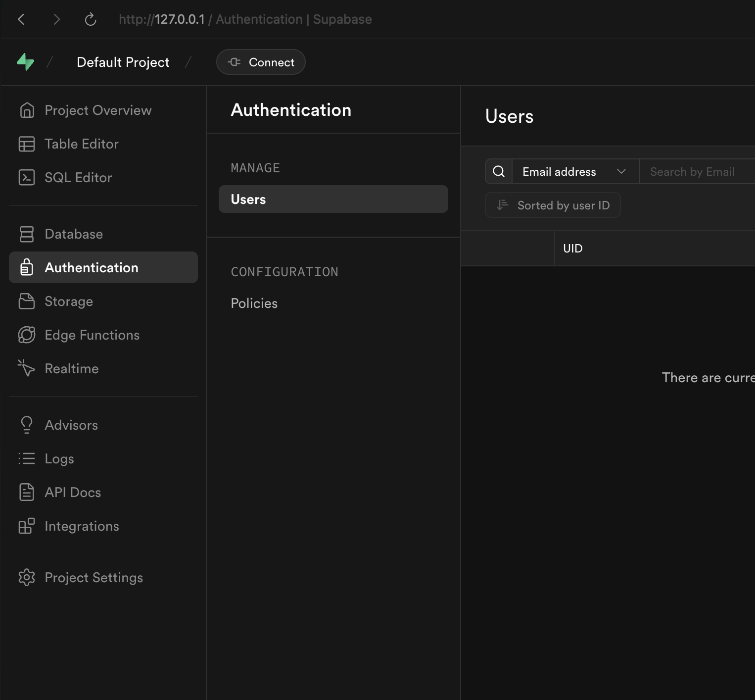Click the Integrations blocks icon

click(27, 526)
